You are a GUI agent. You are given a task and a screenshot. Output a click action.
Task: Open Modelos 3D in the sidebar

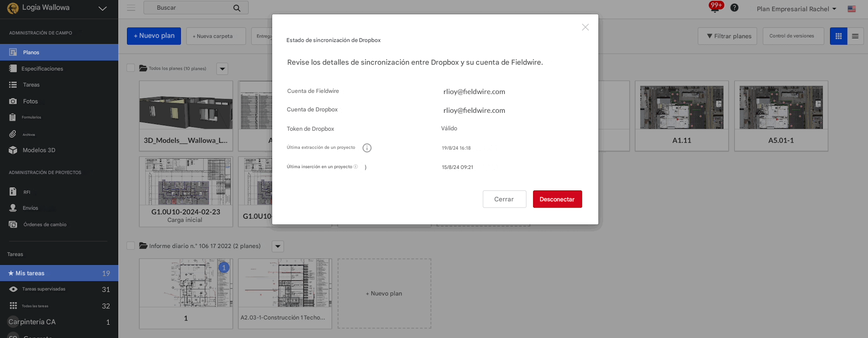click(39, 150)
